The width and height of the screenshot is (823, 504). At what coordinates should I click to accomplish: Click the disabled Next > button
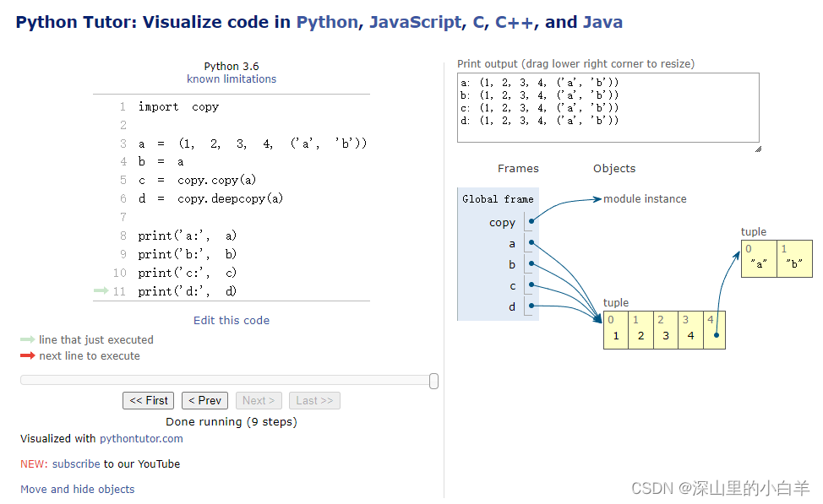coord(259,401)
